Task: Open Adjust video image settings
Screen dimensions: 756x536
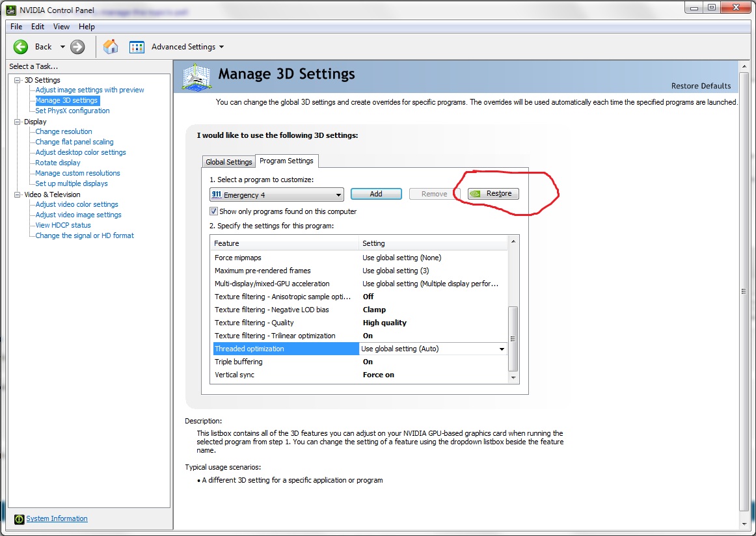Action: [x=78, y=215]
